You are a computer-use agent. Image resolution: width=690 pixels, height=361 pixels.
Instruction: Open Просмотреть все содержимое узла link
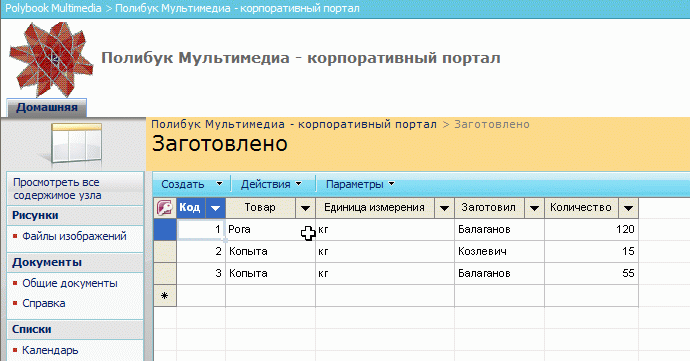point(57,188)
